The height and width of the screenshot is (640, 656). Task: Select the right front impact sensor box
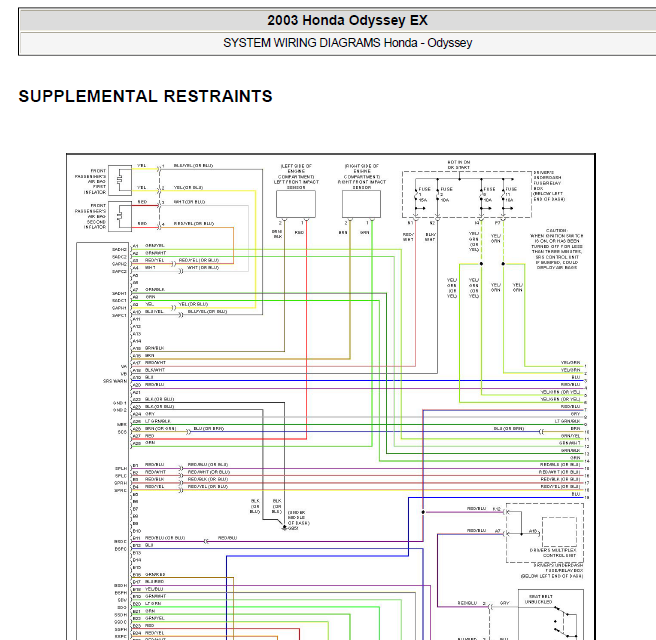pyautogui.click(x=361, y=204)
